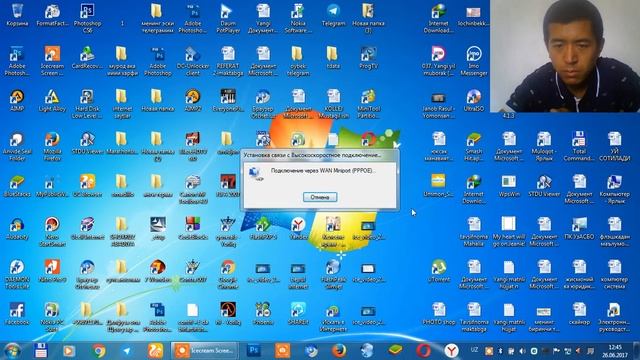640x360 pixels.
Task: Open Firefox from the taskbar
Action: coord(338,351)
